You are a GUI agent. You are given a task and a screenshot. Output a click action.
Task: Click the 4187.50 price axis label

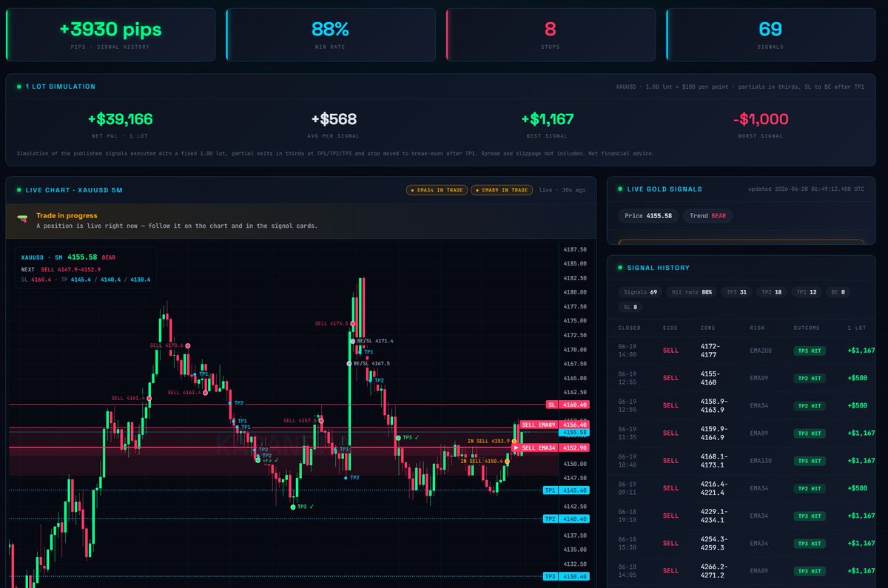click(x=576, y=250)
